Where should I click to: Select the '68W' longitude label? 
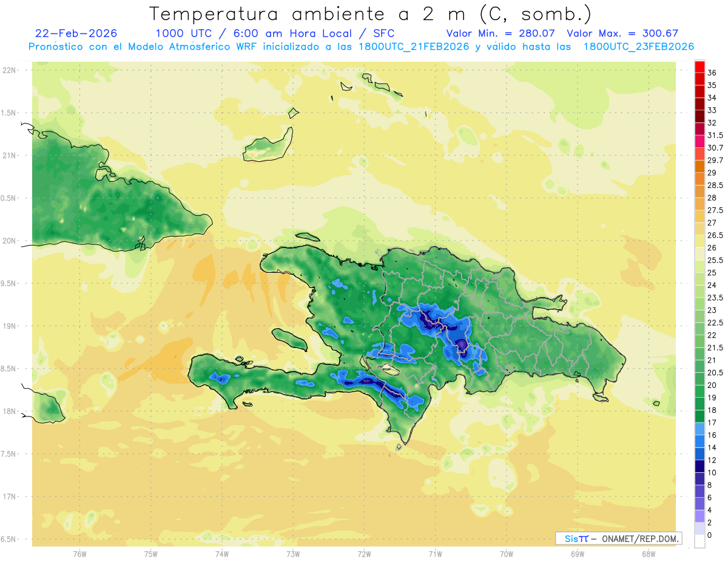pyautogui.click(x=649, y=554)
